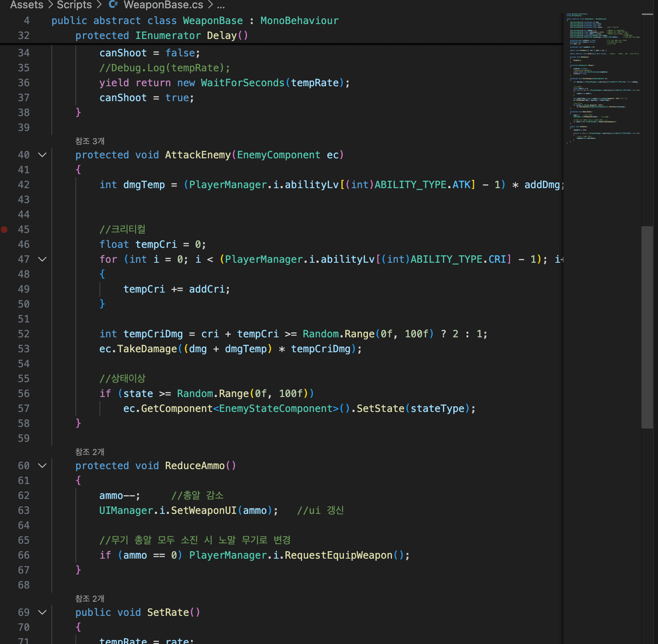Click 'Random.Range' on line 56
This screenshot has height=644, width=658.
click(x=213, y=393)
